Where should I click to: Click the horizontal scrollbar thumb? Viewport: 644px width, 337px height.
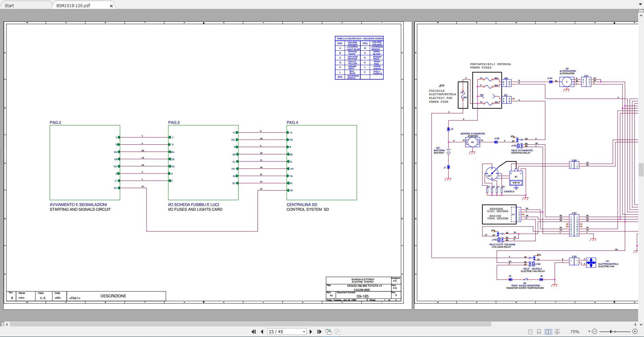[251, 324]
